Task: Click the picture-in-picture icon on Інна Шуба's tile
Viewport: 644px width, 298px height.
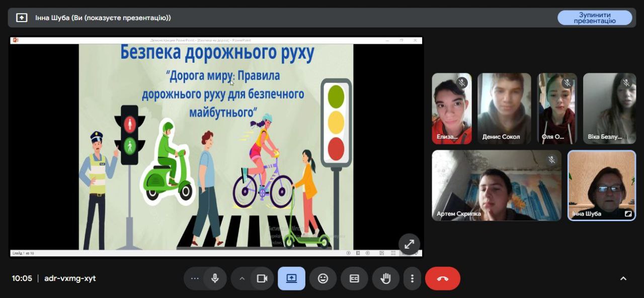Action: click(x=628, y=214)
